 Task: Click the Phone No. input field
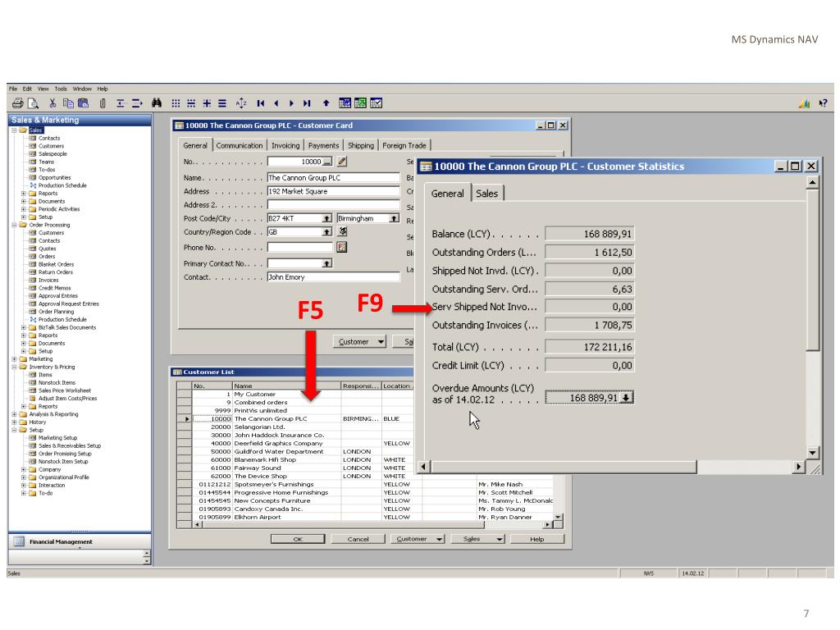(300, 247)
